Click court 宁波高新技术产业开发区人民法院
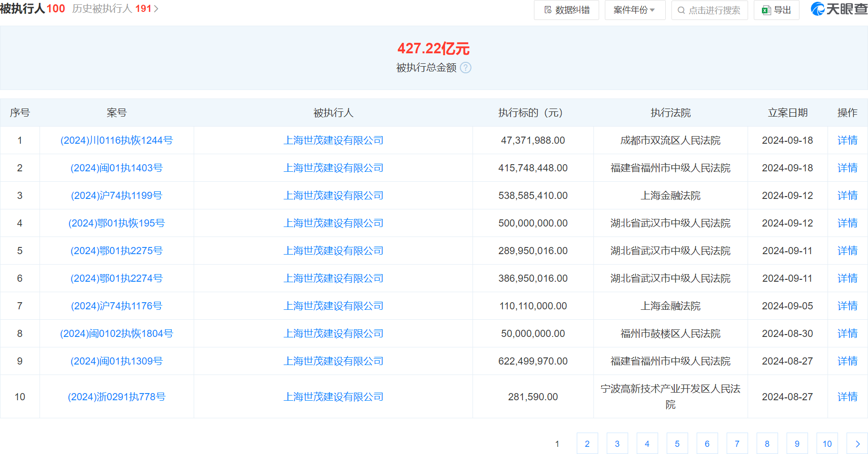This screenshot has width=868, height=454. 671,396
